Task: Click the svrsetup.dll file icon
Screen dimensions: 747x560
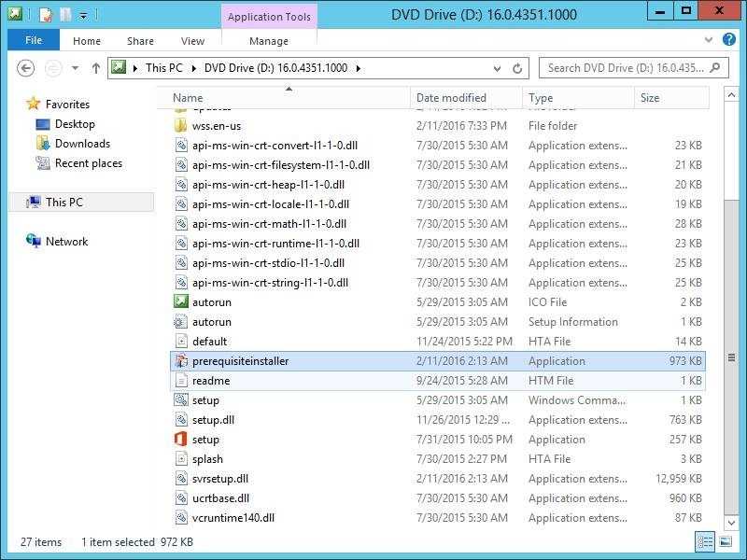Action: (x=181, y=479)
